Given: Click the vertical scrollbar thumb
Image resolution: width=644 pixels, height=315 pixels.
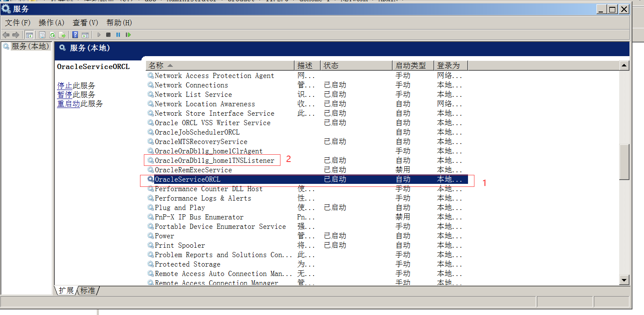Looking at the screenshot, I should tap(624, 162).
